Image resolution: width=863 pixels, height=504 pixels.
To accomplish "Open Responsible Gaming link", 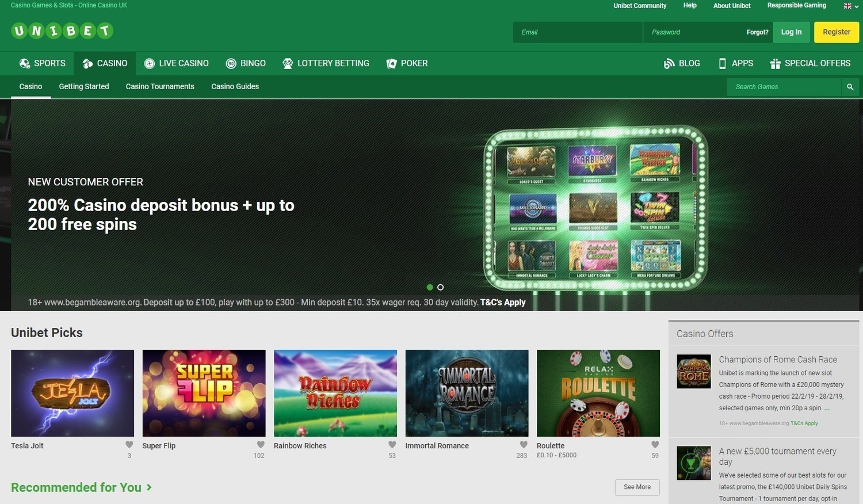I will coord(796,6).
